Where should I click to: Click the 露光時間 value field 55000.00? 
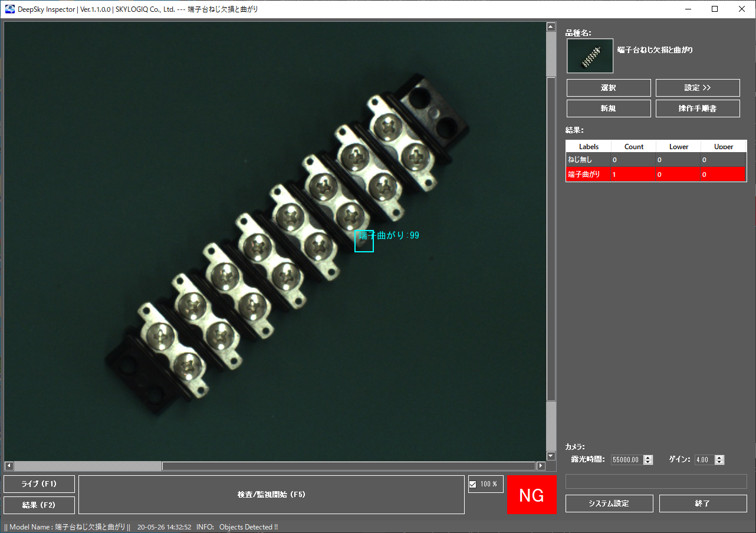(627, 460)
